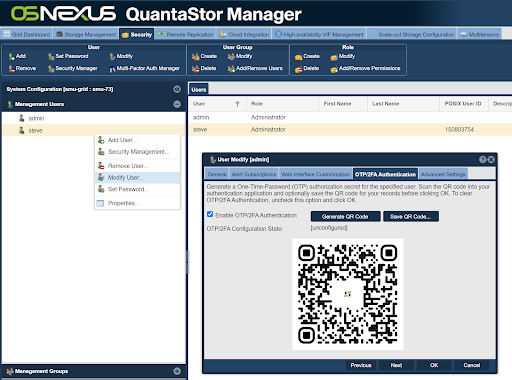The width and height of the screenshot is (512, 380).
Task: Close the User Modify dialog with X icon
Action: (491, 160)
